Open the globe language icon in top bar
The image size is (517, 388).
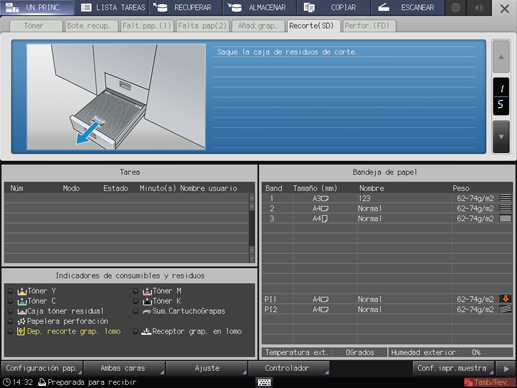point(456,7)
